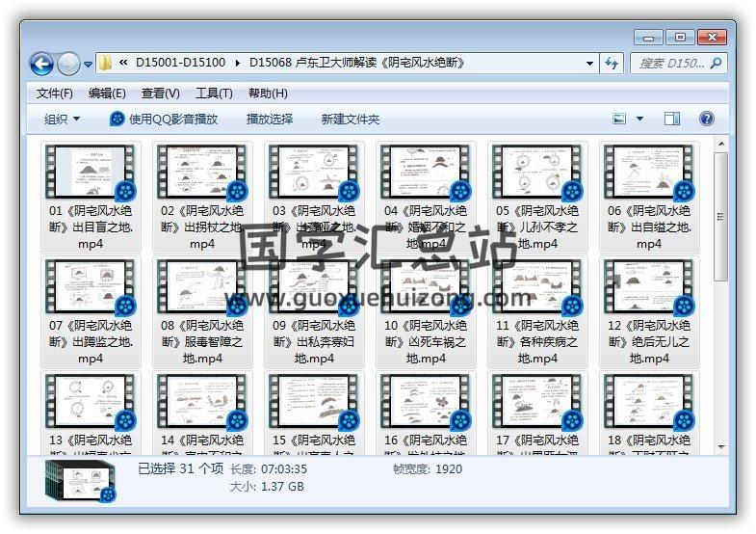
Task: Expand the hidden path chevrons in address bar
Action: (123, 63)
